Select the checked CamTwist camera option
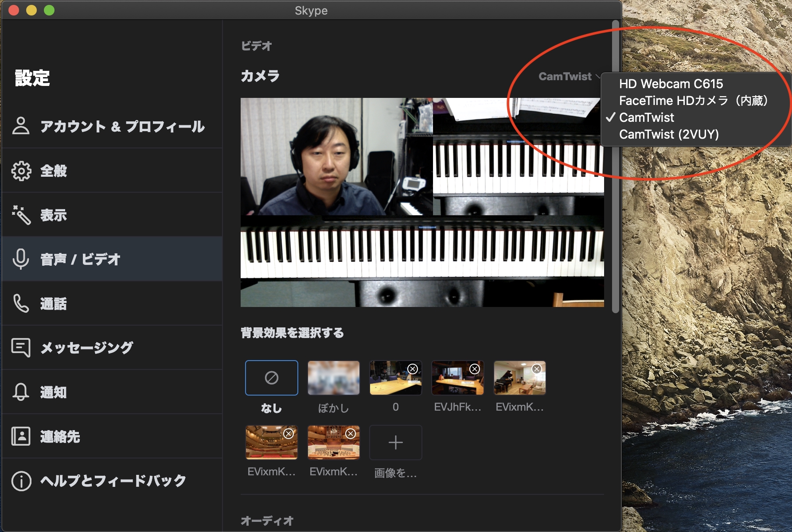Screen dimensions: 792x532 [696, 117]
